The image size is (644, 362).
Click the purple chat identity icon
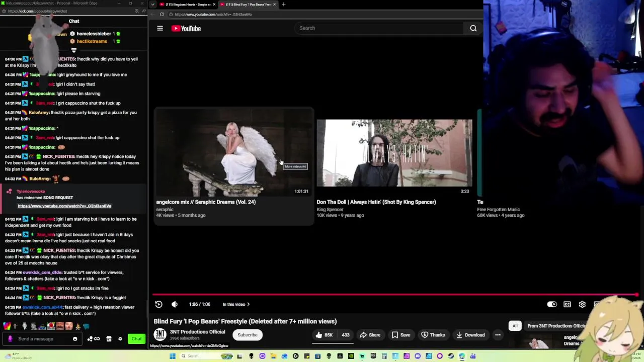point(10,339)
